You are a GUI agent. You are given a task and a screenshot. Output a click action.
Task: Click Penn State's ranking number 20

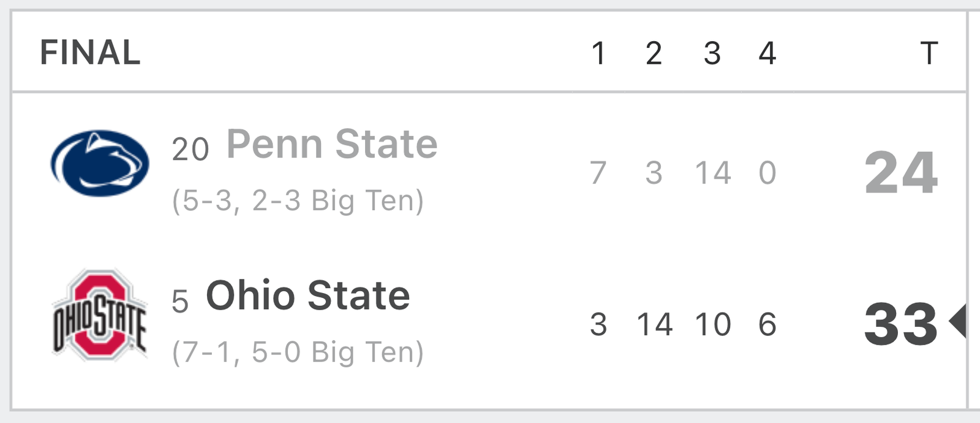190,150
